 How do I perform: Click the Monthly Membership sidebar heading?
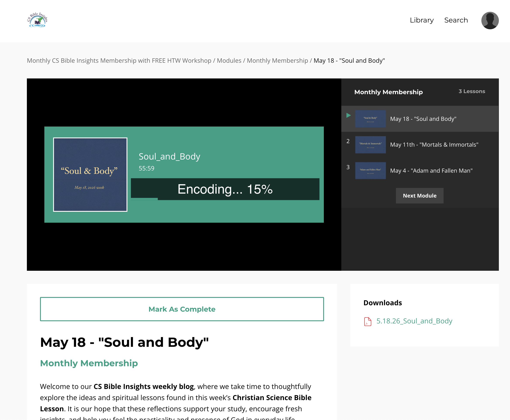389,92
